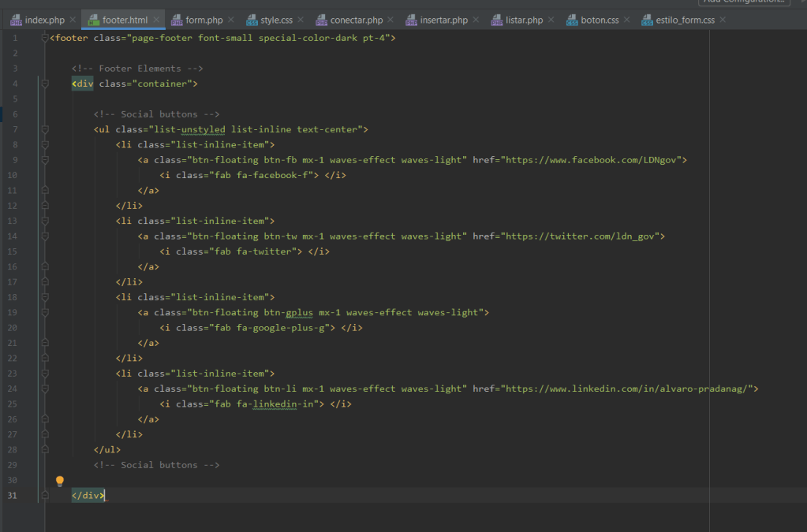Fold the ul list block on line 7
Screen dimensions: 807x532
pos(45,129)
